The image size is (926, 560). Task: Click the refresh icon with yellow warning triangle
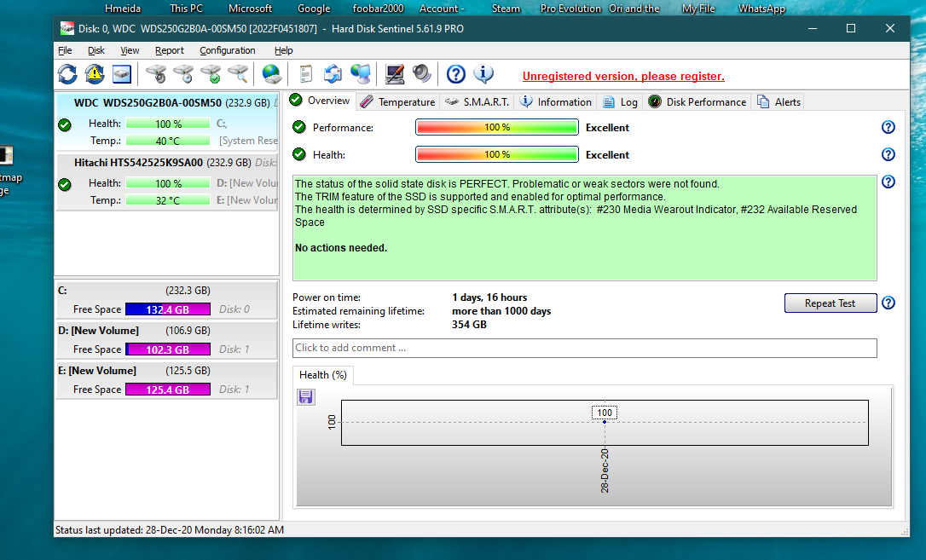pyautogui.click(x=95, y=74)
